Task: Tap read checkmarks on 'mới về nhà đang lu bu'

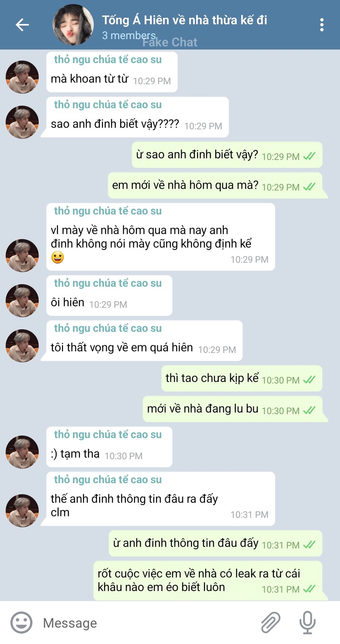Action: click(x=309, y=410)
